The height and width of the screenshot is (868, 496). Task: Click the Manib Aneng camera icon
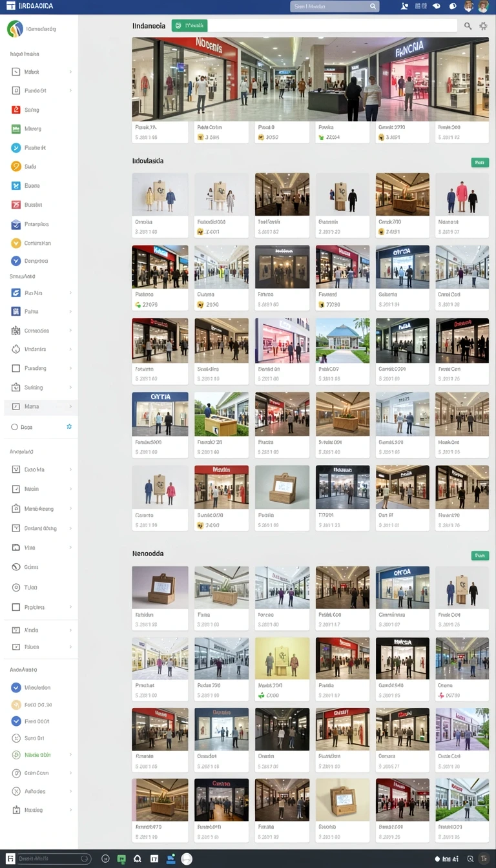pos(16,508)
